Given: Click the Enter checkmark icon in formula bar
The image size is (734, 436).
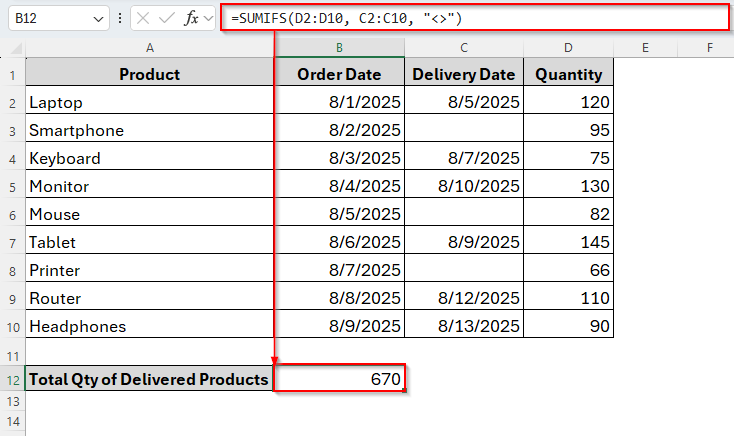Looking at the screenshot, I should tap(167, 19).
